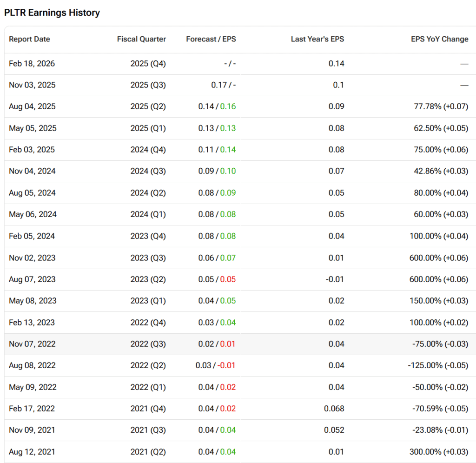This screenshot has height=463, width=476.
Task: Click the Last Year's EPS column header
Action: pos(317,39)
